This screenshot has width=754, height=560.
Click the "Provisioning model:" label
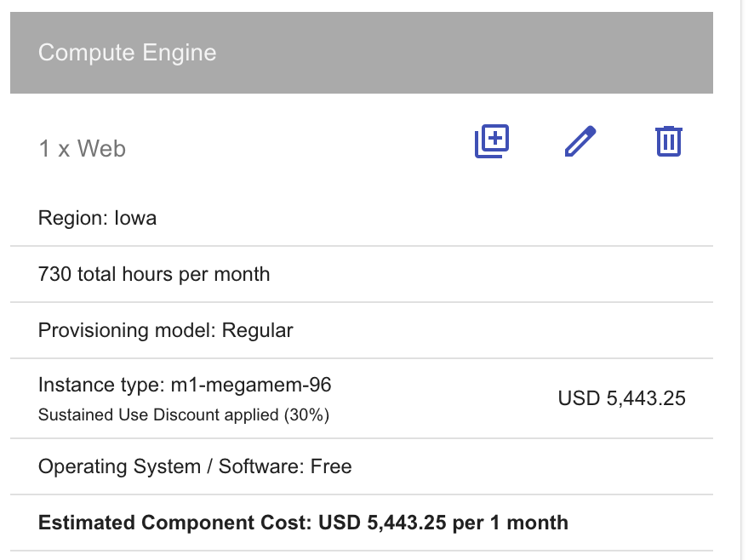[128, 330]
